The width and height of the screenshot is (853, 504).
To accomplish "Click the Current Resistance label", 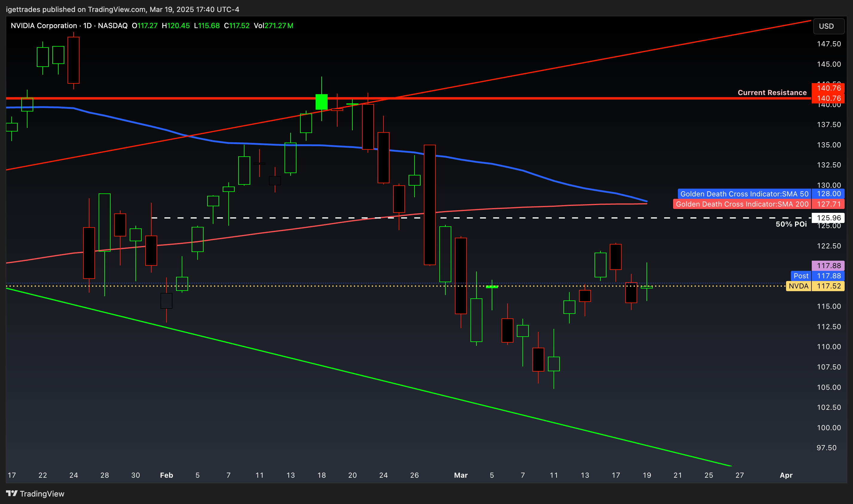I will pyautogui.click(x=772, y=92).
